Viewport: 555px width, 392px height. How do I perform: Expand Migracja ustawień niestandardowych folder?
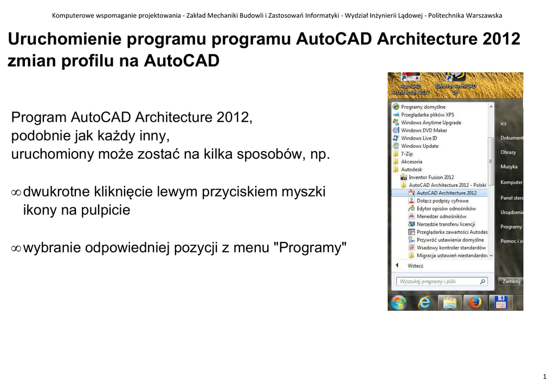tap(451, 256)
